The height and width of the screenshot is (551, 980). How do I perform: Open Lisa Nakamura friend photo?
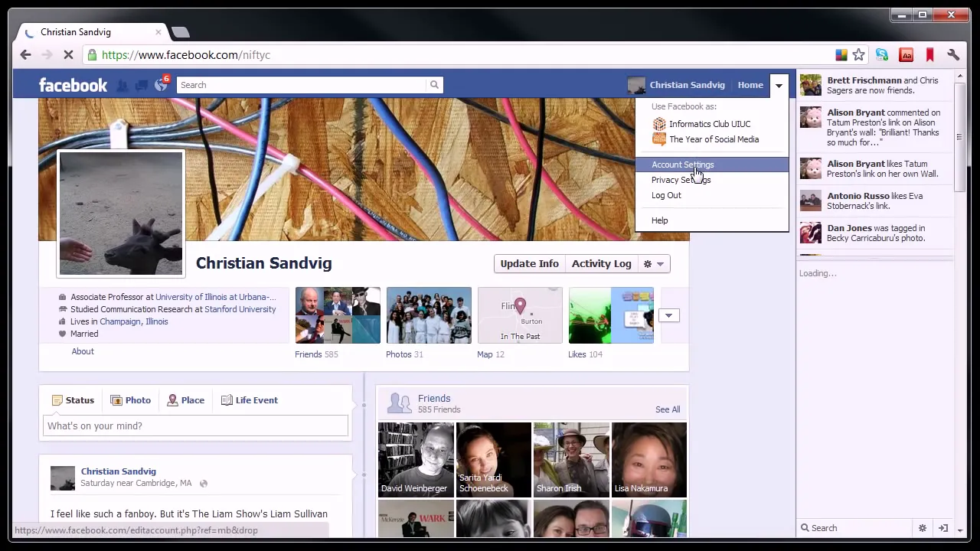pos(649,460)
